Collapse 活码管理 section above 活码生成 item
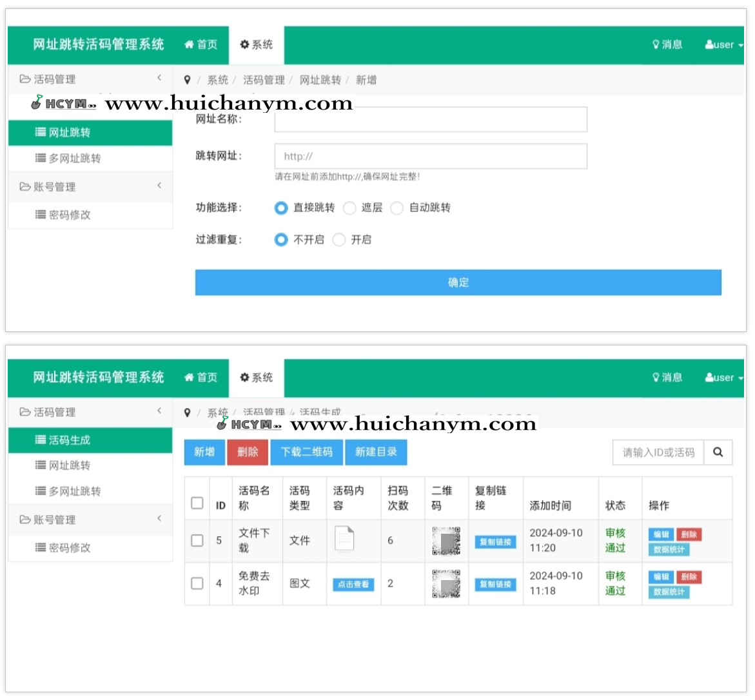 (90, 412)
